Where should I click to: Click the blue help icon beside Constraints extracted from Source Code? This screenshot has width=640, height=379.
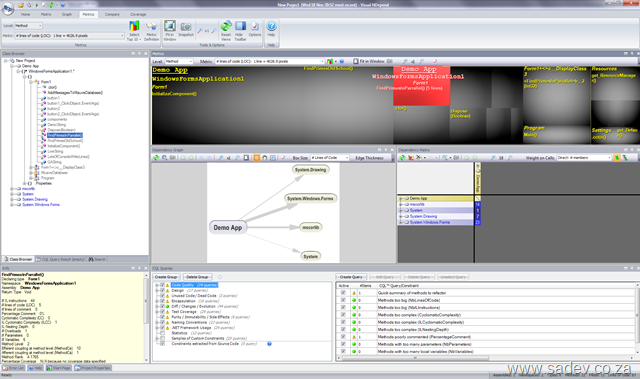[x=269, y=344]
